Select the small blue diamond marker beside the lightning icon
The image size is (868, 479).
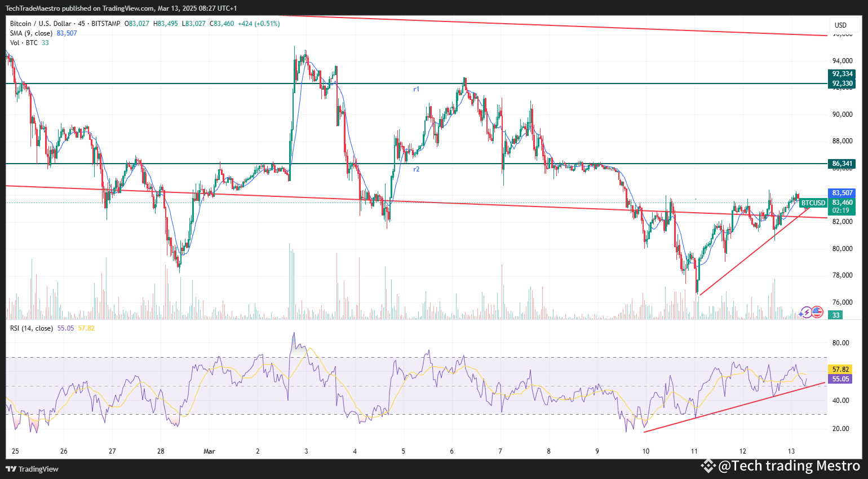801,313
